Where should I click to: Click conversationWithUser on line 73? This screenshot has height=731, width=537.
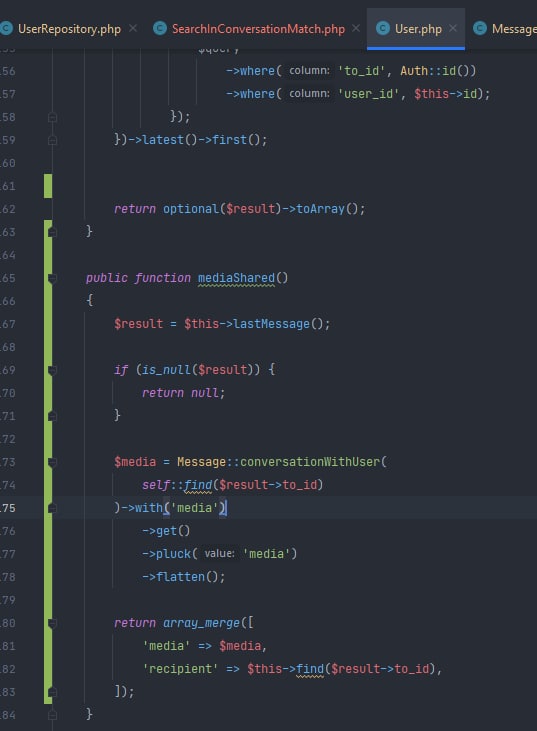(310, 462)
